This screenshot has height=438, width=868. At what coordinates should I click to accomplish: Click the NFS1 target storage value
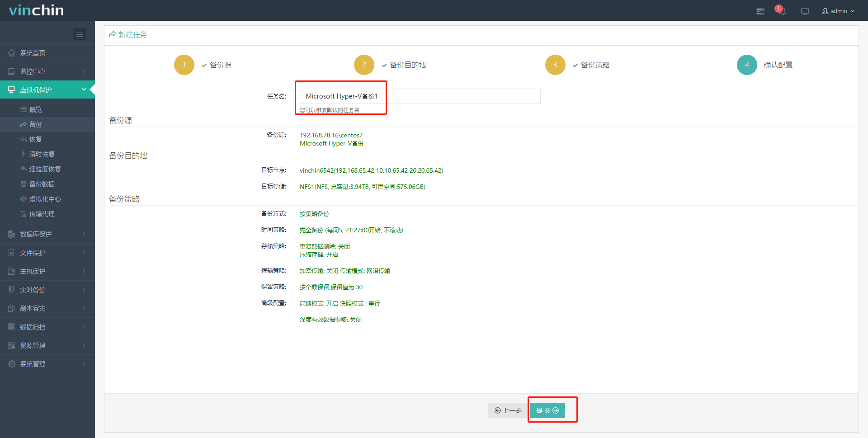(363, 187)
